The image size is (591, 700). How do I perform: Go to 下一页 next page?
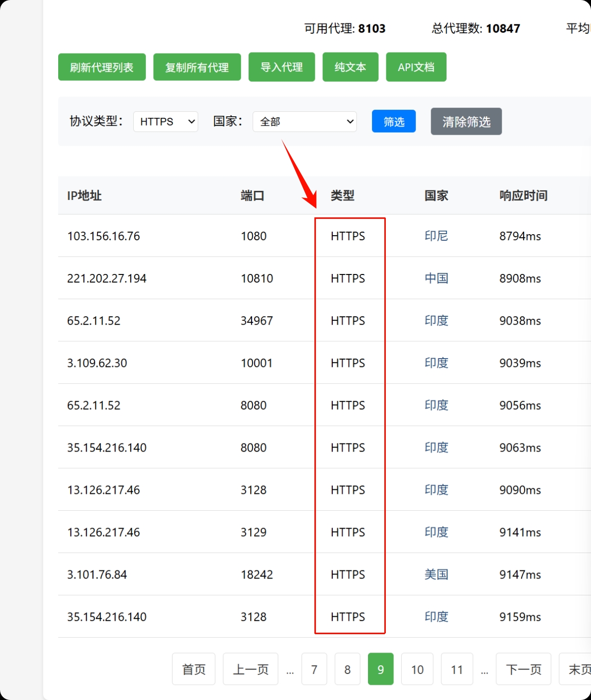523,669
